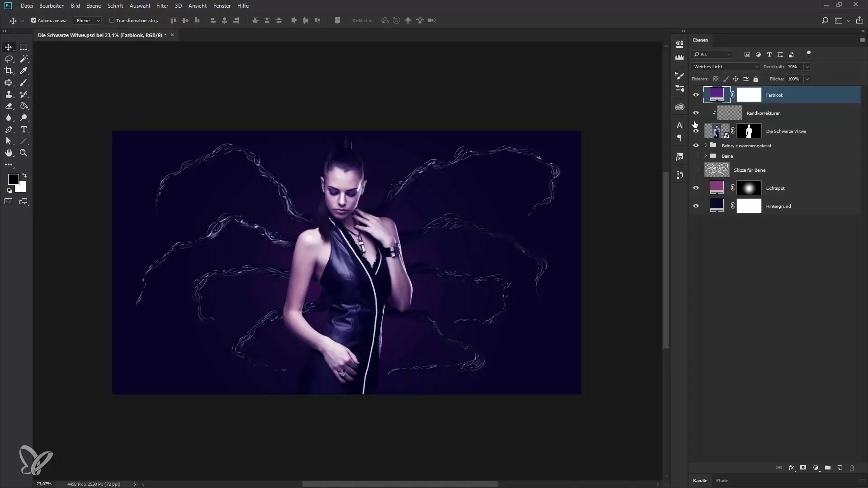
Task: Open the Bearbeiten menu
Action: [x=52, y=6]
